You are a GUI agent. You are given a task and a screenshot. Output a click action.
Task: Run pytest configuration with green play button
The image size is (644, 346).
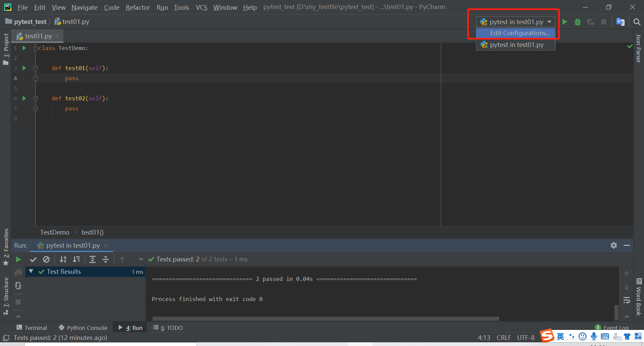565,22
